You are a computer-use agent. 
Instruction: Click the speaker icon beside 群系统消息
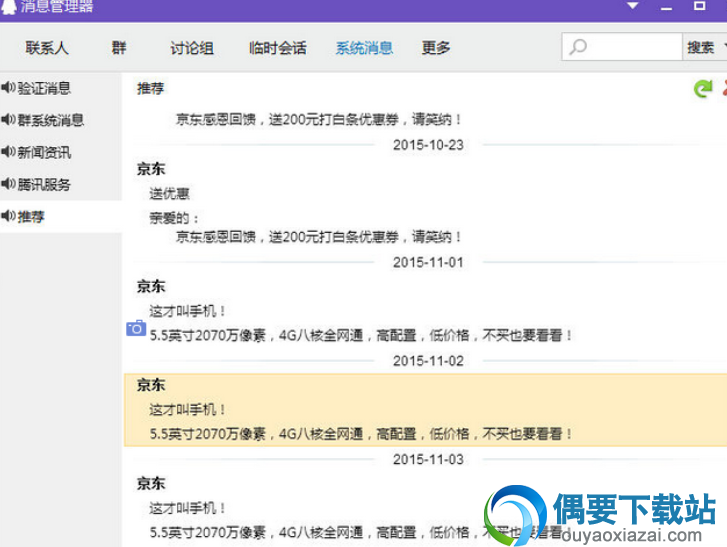8,120
